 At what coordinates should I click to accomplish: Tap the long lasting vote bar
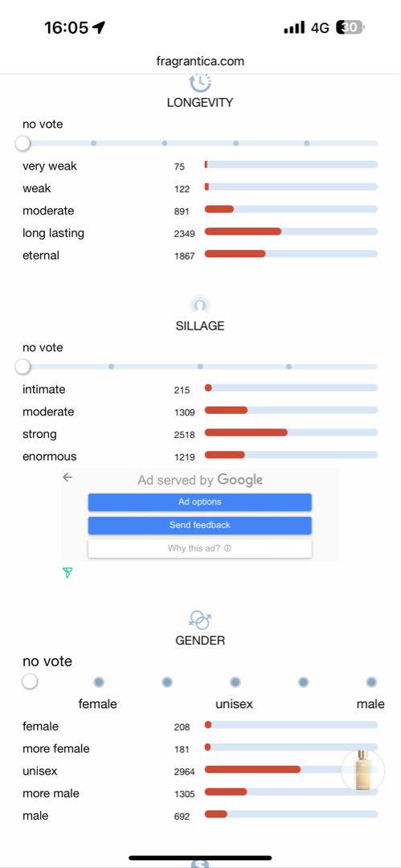[292, 231]
